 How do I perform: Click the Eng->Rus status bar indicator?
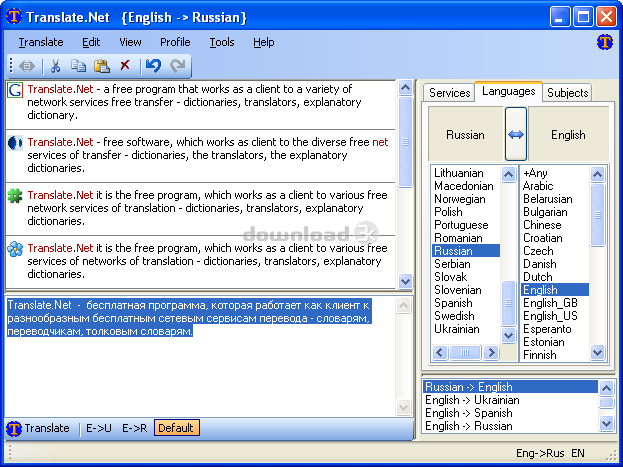click(x=540, y=453)
